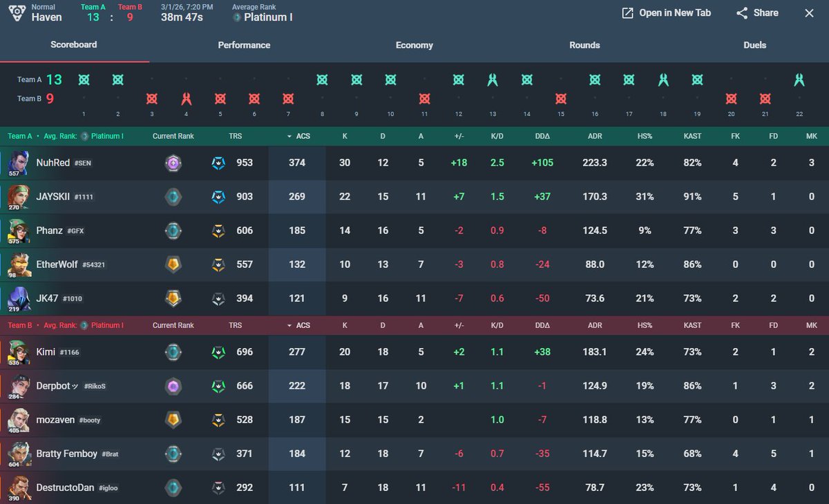Click round 8 Team A win icon
This screenshot has height=504, width=829.
tap(322, 79)
